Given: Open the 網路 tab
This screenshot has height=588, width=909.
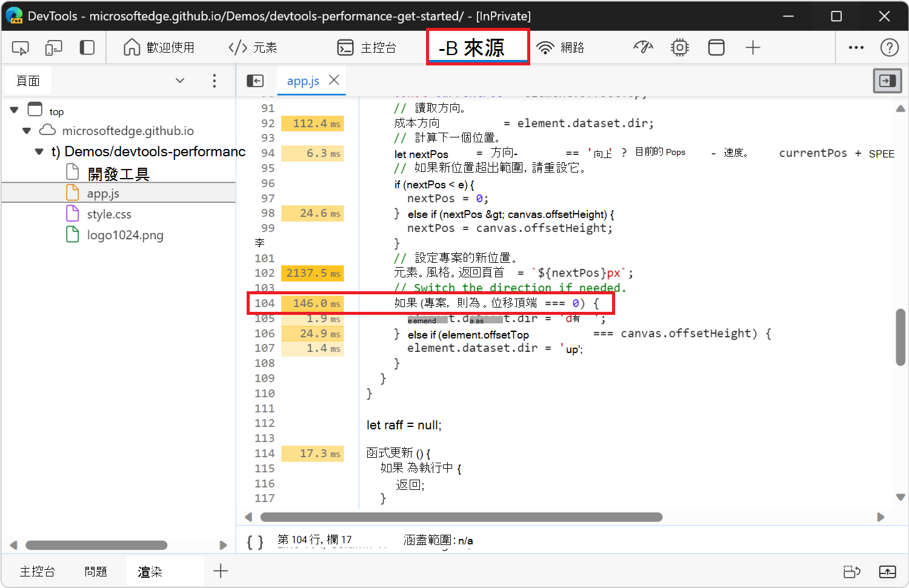Looking at the screenshot, I should [561, 48].
